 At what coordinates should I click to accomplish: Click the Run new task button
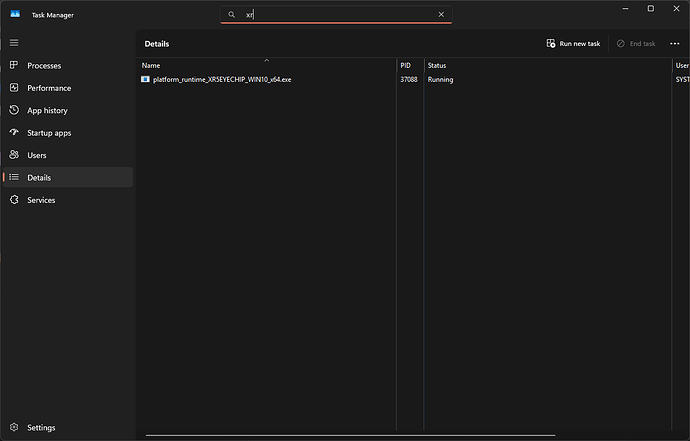573,44
